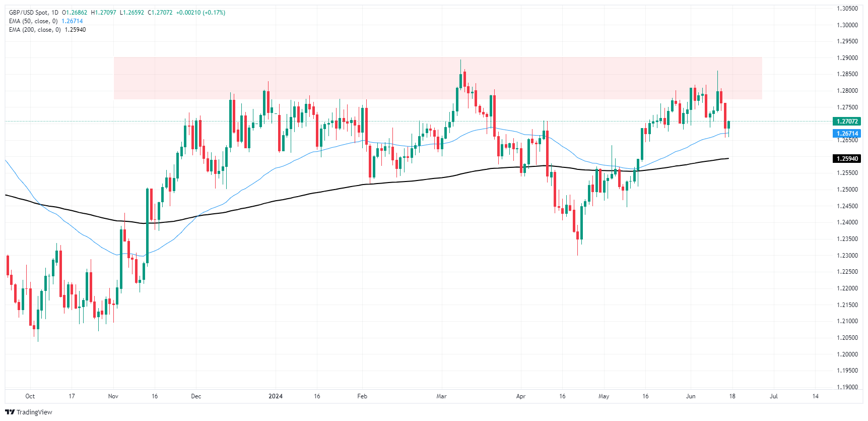Click the blue 1.26714 price axis tag
Image resolution: width=868 pixels, height=421 pixels.
tap(847, 134)
